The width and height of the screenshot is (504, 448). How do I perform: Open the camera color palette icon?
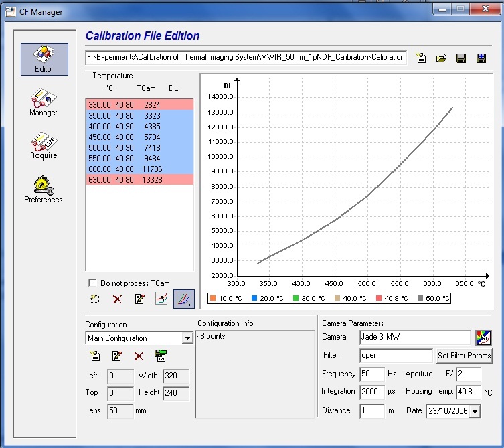[x=483, y=337]
